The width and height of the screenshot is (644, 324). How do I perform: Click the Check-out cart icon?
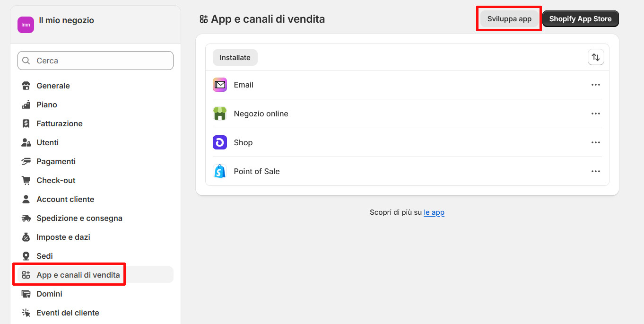point(26,180)
